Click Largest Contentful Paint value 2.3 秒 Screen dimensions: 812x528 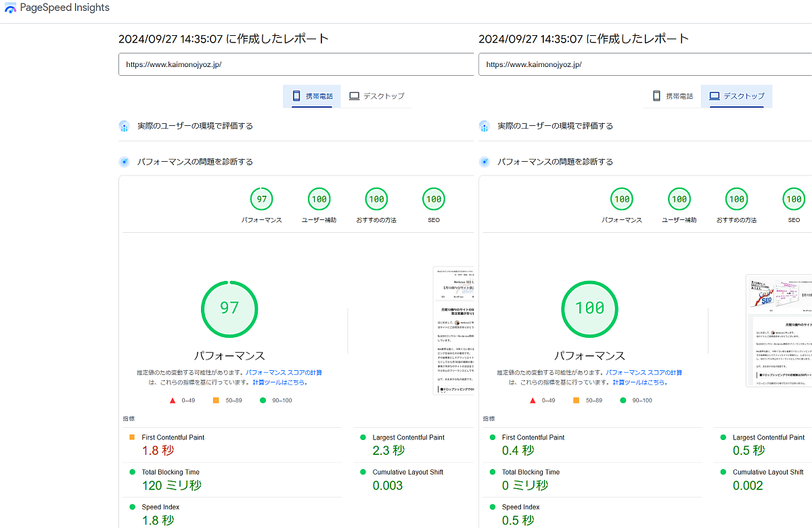[388, 450]
